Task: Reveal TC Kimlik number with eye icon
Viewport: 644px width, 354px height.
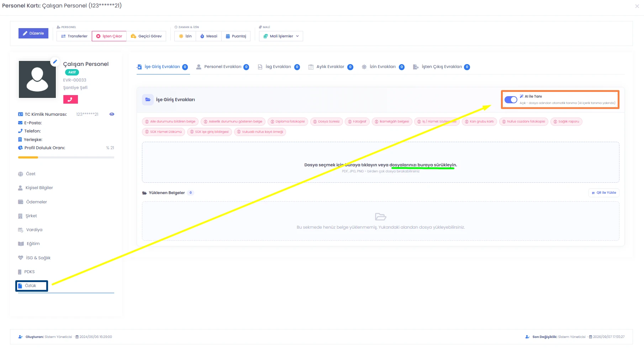Action: (112, 114)
